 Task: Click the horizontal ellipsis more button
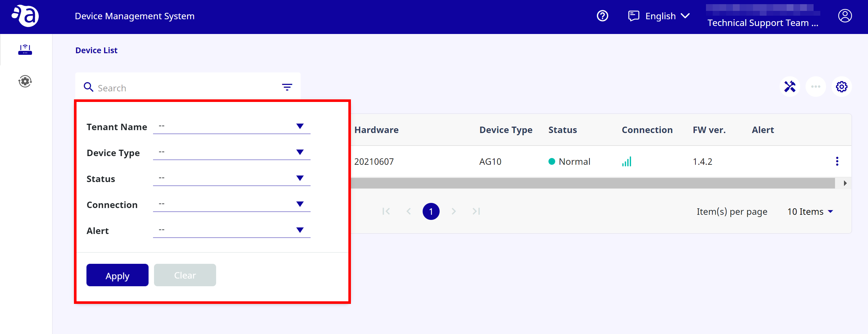[815, 87]
